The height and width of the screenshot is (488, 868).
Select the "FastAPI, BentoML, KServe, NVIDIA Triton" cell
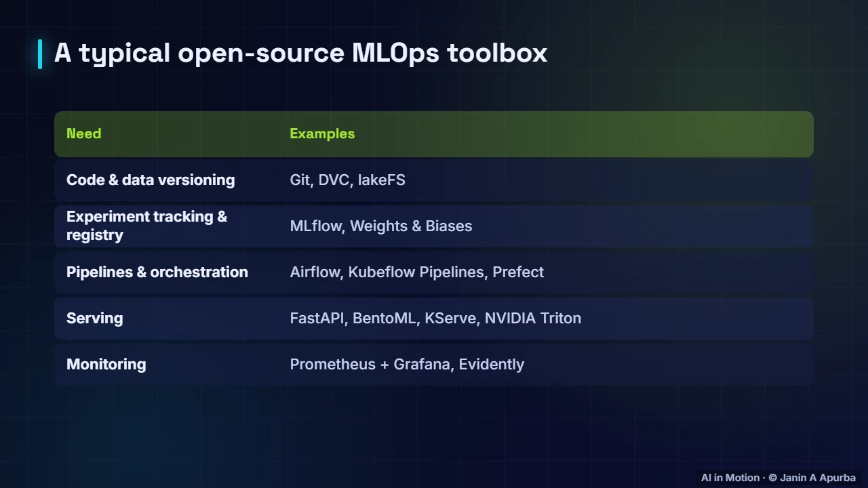(435, 318)
